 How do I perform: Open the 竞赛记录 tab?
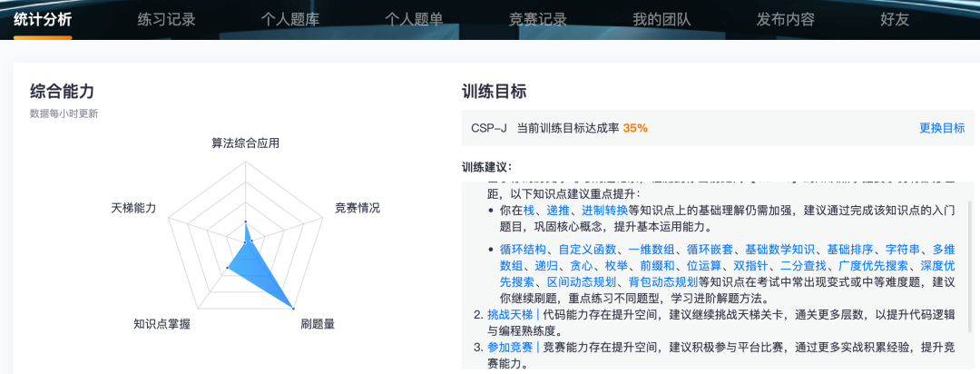538,19
